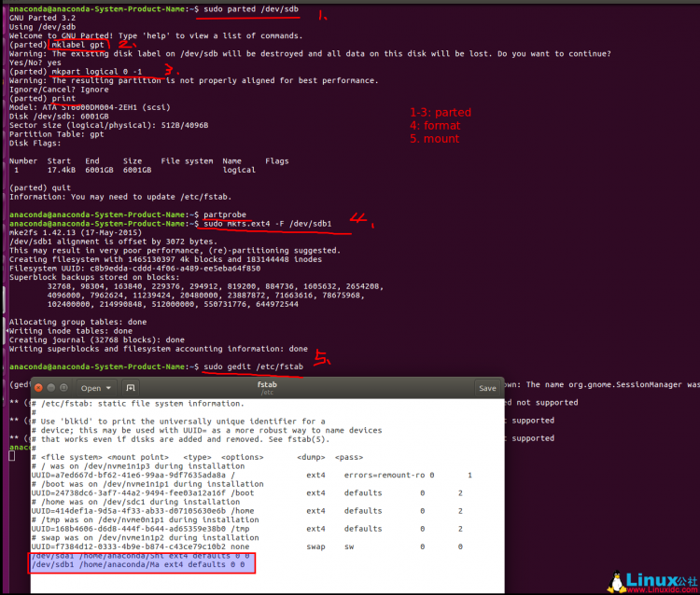Click the "# Use 'blkid' to print" comment line
700x595 pixels.
(178, 422)
